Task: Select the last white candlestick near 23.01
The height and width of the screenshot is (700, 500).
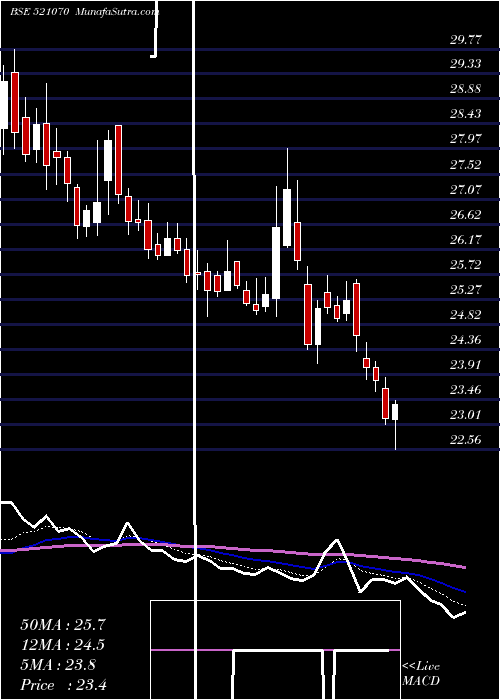Action: tap(395, 412)
